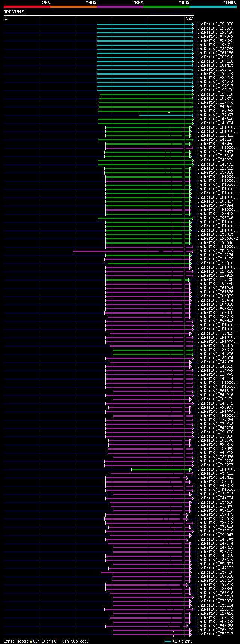Select hit label UniRef100_B4QNG1
Screen dimensions: 240x644
click(215, 477)
